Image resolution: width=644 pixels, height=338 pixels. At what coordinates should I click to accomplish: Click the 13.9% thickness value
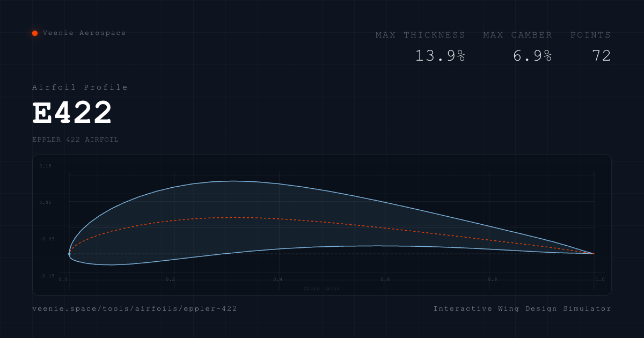coord(440,56)
